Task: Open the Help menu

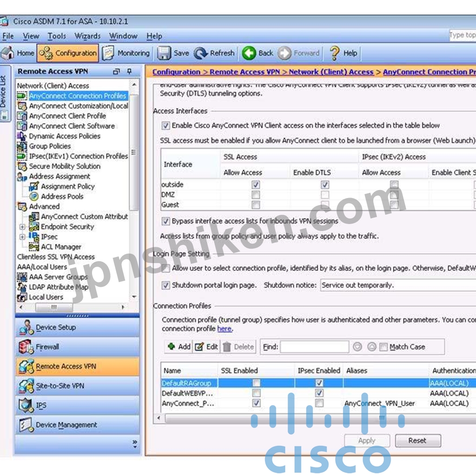Action: [154, 36]
